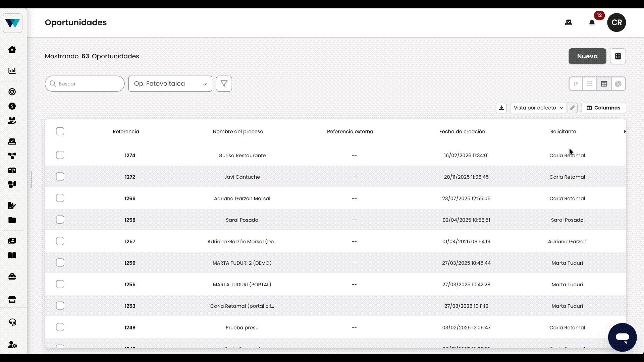Switch to table grid view
This screenshot has height=362, width=644.
click(604, 84)
